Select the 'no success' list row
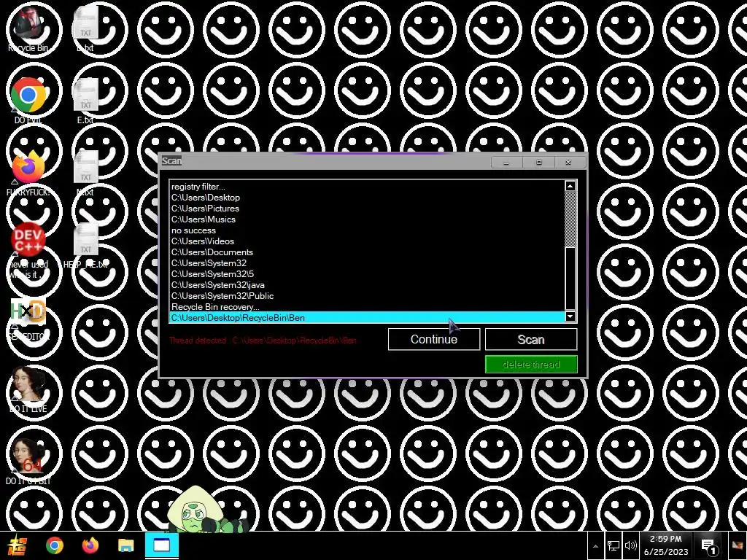 point(367,230)
